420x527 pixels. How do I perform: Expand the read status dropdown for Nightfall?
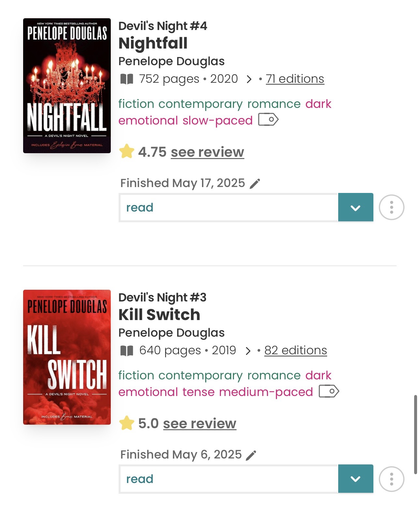(x=355, y=207)
